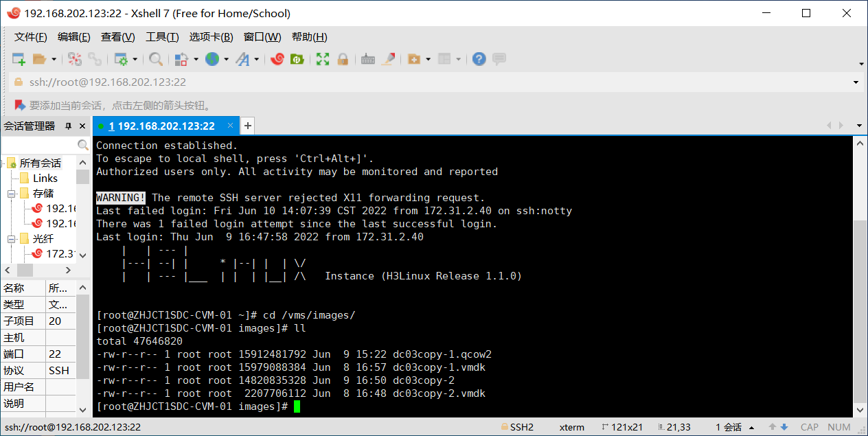Click the Find magnifier toolbar icon
The height and width of the screenshot is (436, 868).
point(156,59)
